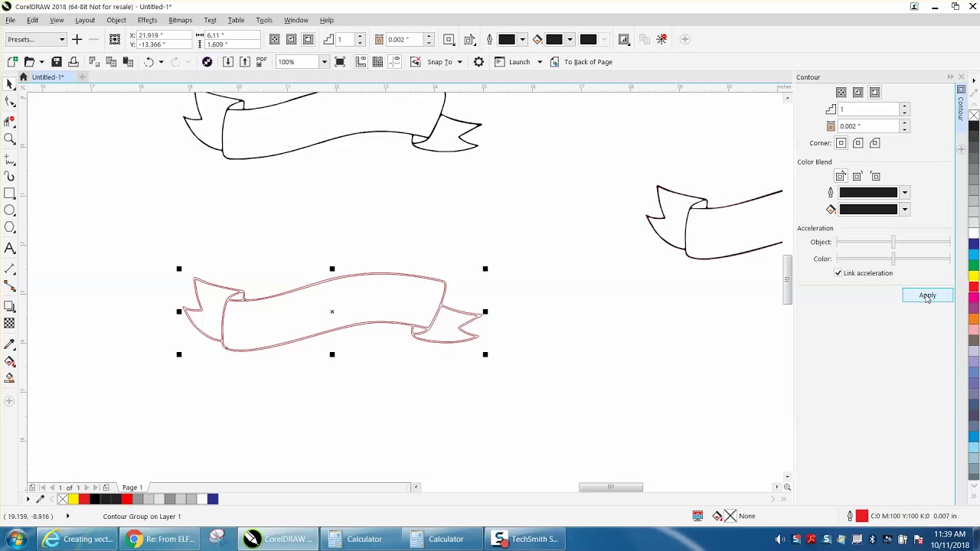The height and width of the screenshot is (551, 980).
Task: Toggle Full-screen preview icon
Action: point(340,62)
